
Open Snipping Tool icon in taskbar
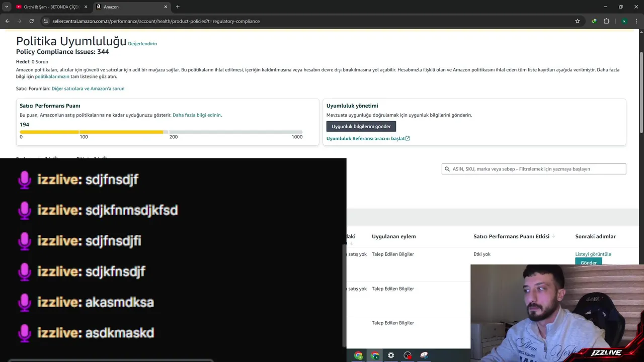424,355
